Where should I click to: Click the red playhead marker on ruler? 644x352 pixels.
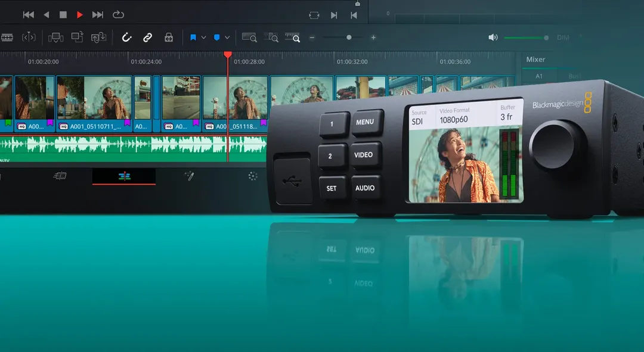pyautogui.click(x=228, y=55)
